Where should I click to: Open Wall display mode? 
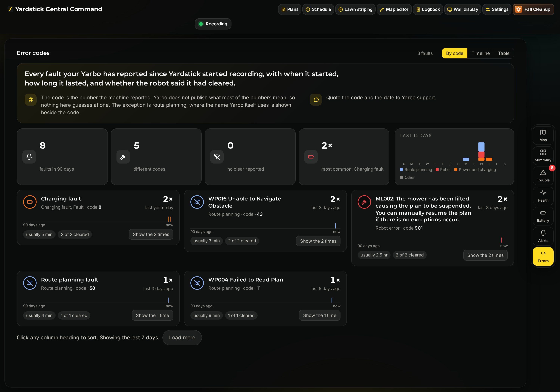[x=463, y=9]
